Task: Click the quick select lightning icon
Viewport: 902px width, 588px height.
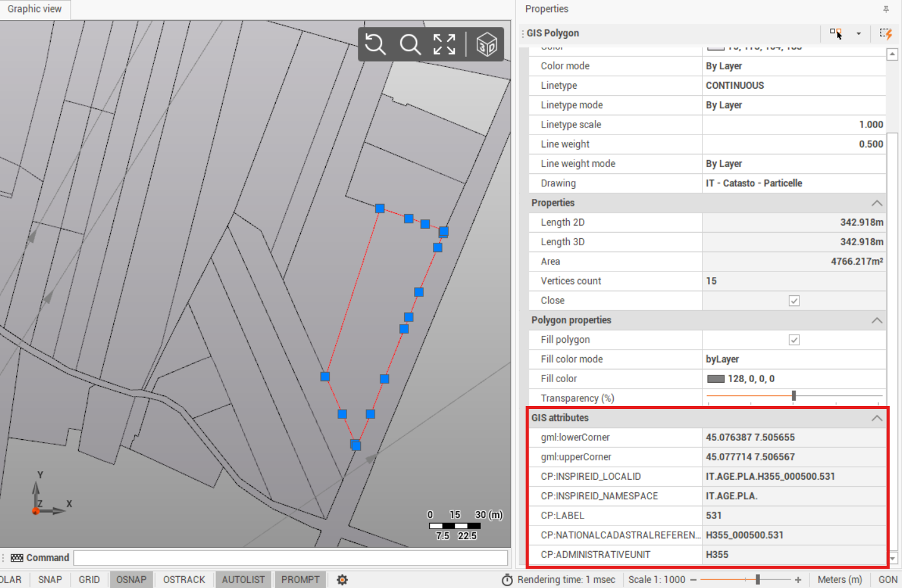Action: [886, 33]
